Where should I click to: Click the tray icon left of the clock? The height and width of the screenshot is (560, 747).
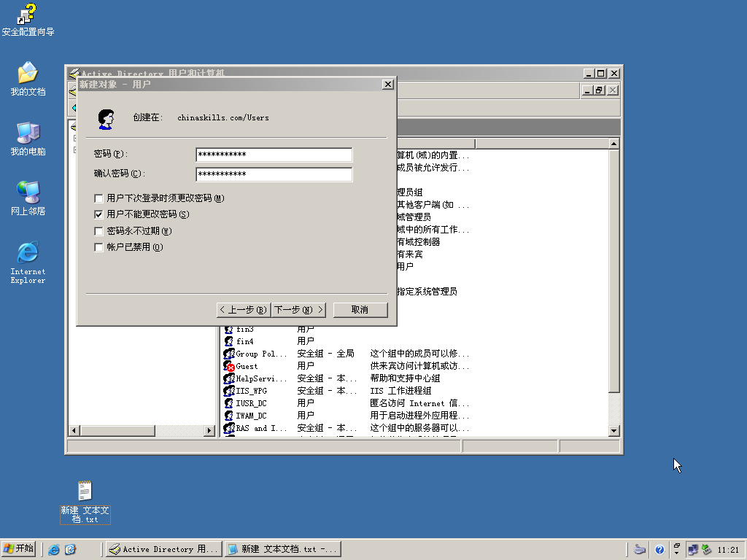click(x=706, y=550)
